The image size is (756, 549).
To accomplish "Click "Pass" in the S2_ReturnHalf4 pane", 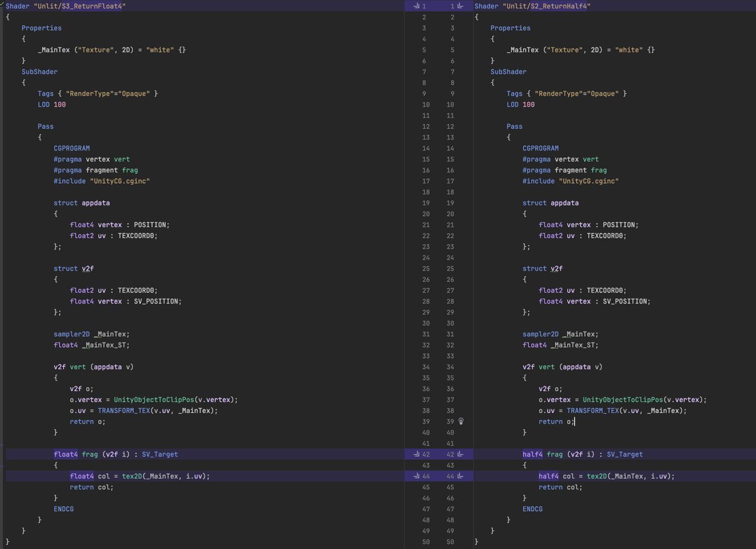I will [515, 127].
